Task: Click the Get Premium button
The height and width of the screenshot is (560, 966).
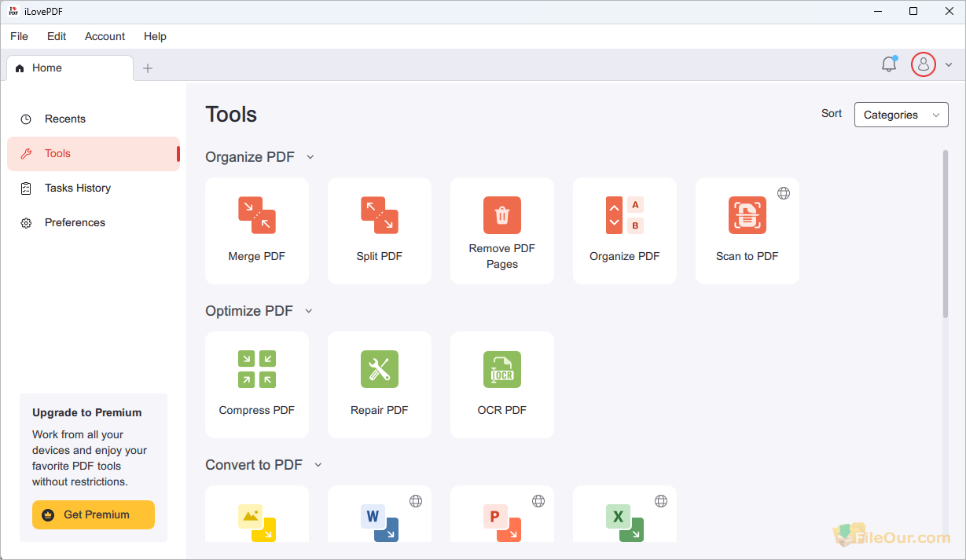Action: click(94, 514)
